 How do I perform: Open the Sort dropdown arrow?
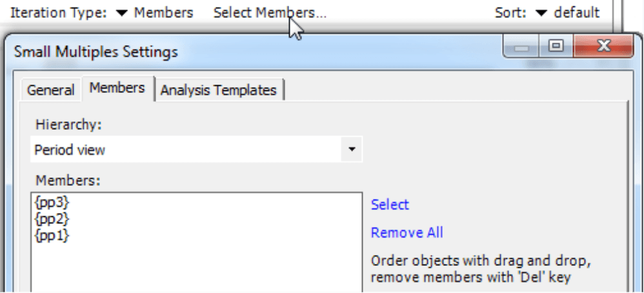coord(542,13)
